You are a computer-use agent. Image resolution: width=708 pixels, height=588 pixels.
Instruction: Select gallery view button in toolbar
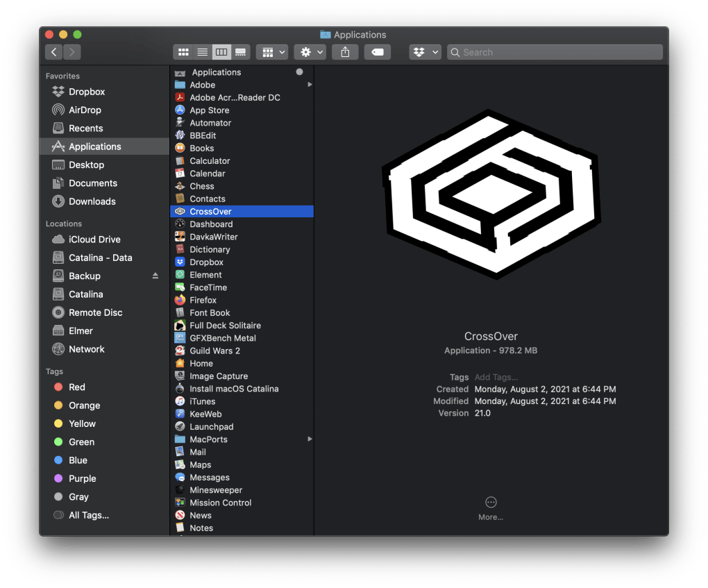pyautogui.click(x=241, y=52)
